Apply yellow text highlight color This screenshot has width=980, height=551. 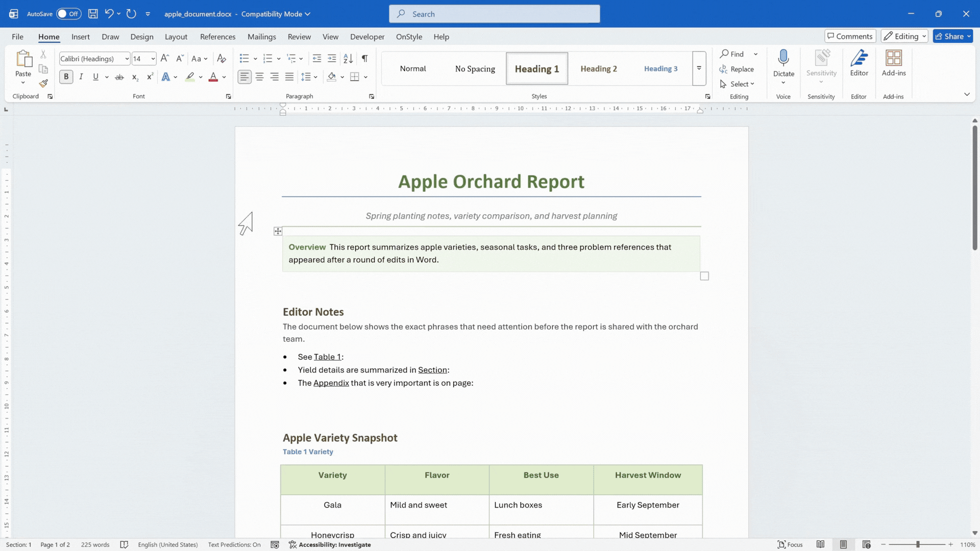point(190,77)
